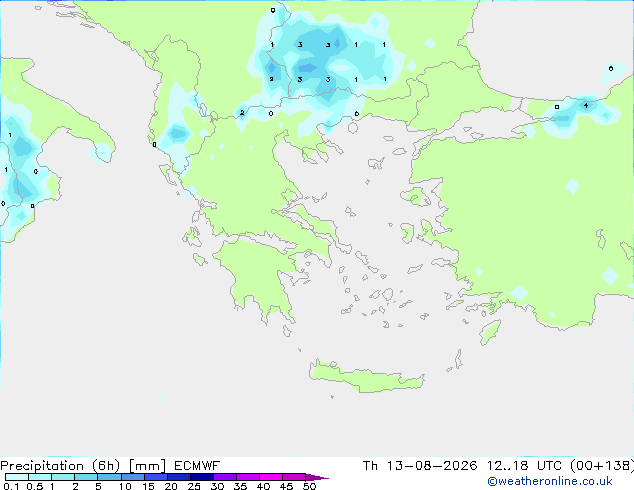Image resolution: width=634 pixels, height=490 pixels.
Task: Click the over-50 mm legend arrow tip
Action: 317,477
